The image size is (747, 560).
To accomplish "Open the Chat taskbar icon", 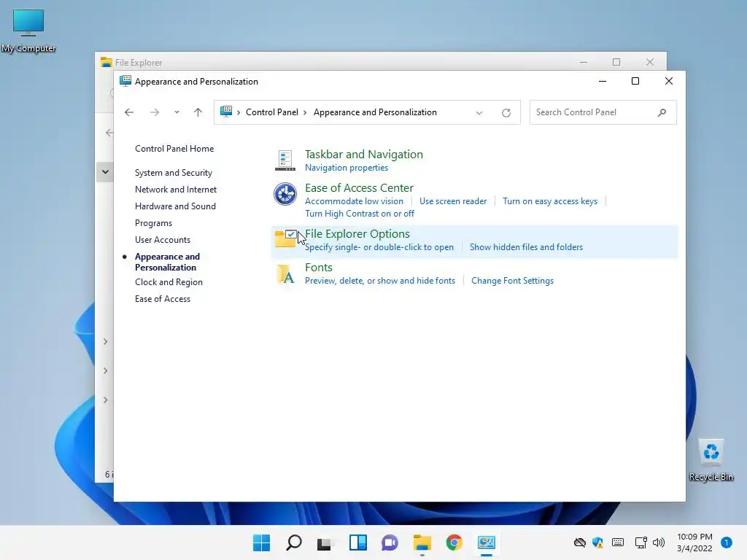I will (x=390, y=542).
